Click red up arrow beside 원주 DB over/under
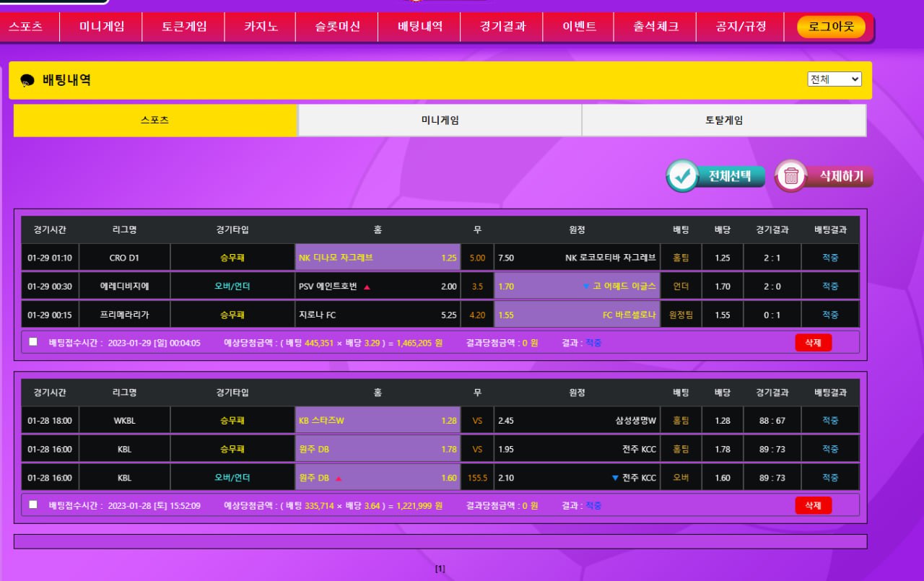Screen dimensions: 924x581 [x=339, y=478]
